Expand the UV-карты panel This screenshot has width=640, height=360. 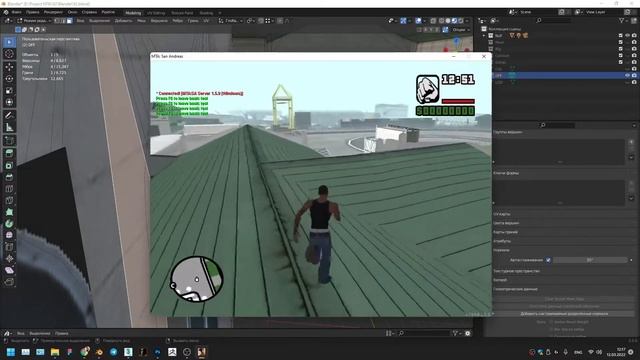click(x=502, y=214)
